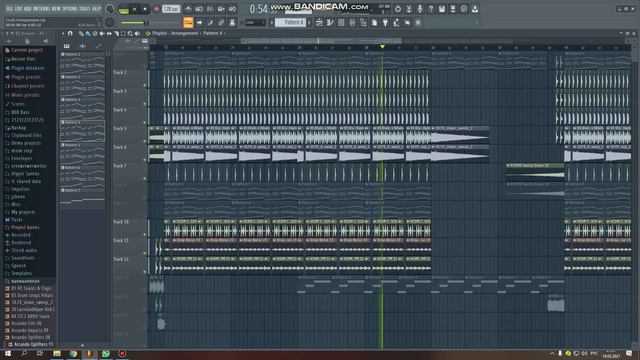Mute Track 12 with its green dot
Image resolution: width=640 pixels, height=360 pixels.
tap(145, 272)
